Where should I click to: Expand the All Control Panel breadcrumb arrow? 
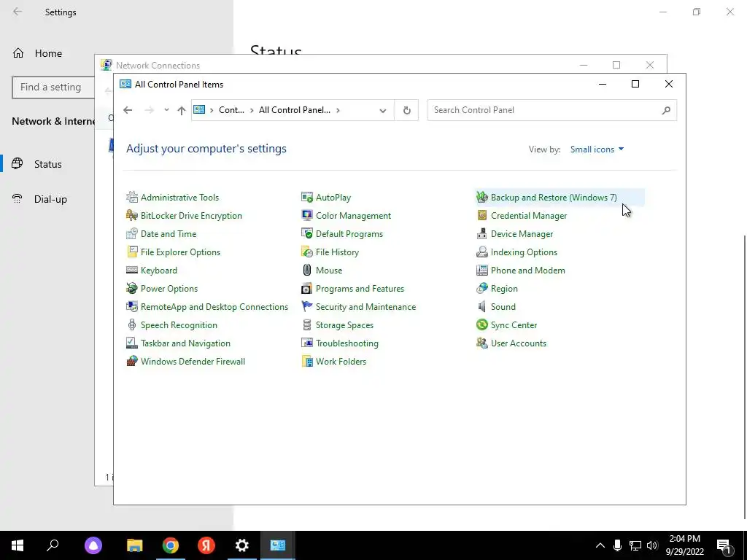[x=338, y=110]
